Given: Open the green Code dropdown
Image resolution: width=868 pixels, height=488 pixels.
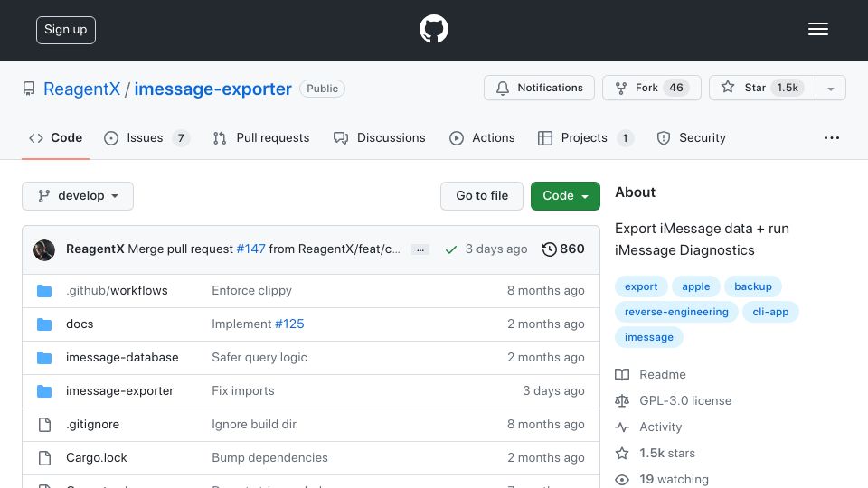Looking at the screenshot, I should pos(565,196).
